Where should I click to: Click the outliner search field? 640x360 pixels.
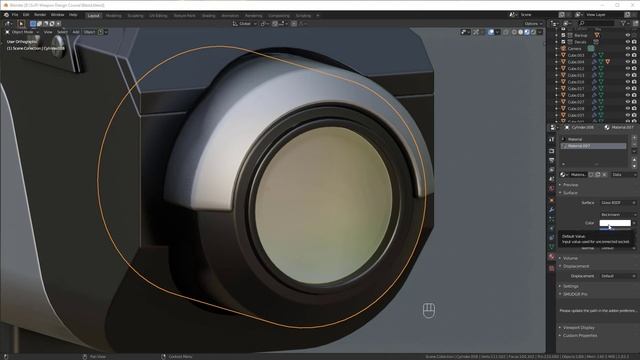coord(596,24)
